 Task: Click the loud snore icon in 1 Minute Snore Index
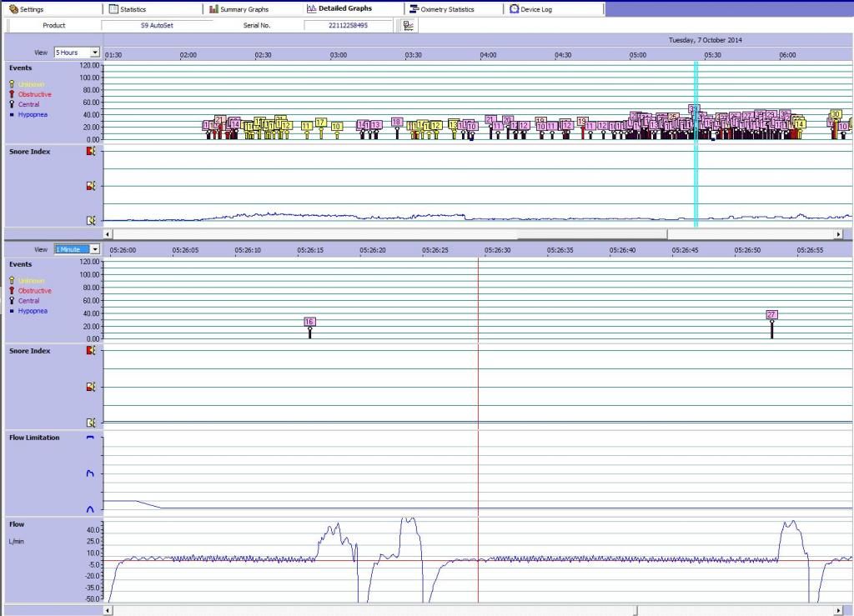pos(91,350)
